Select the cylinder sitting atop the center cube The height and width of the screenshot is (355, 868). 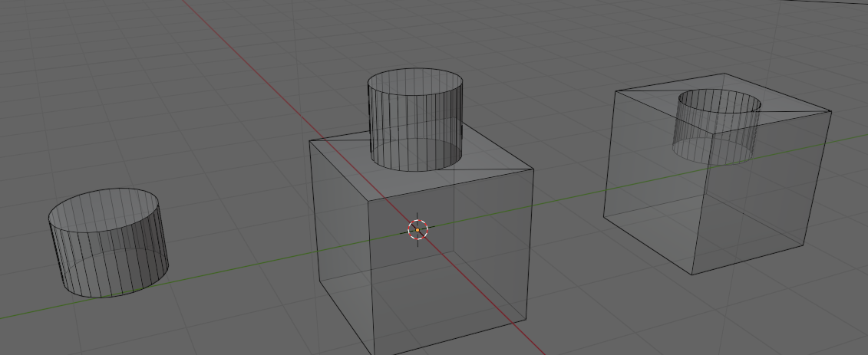pyautogui.click(x=415, y=120)
